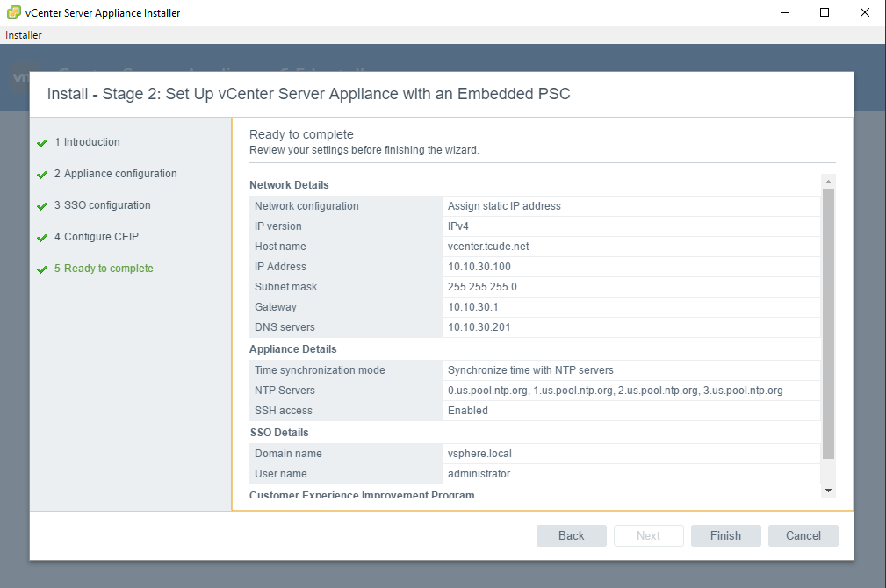Click green checkmark beside Appliance configuration
Image resolution: width=886 pixels, height=588 pixels.
tap(42, 175)
